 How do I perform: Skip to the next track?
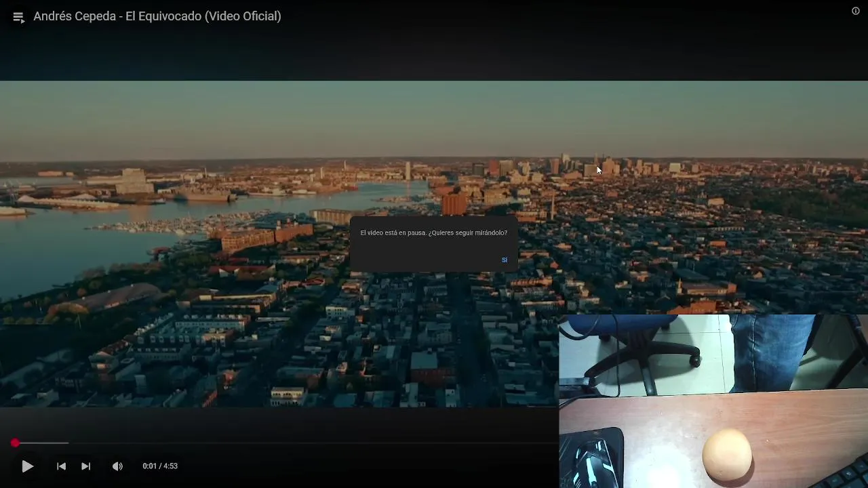click(x=85, y=466)
